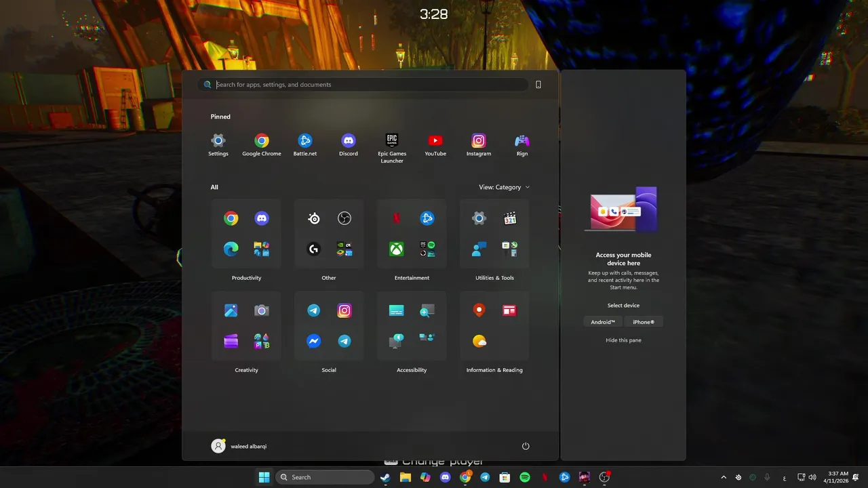868x488 pixels.
Task: Click the taskbar Search box
Action: 325,477
